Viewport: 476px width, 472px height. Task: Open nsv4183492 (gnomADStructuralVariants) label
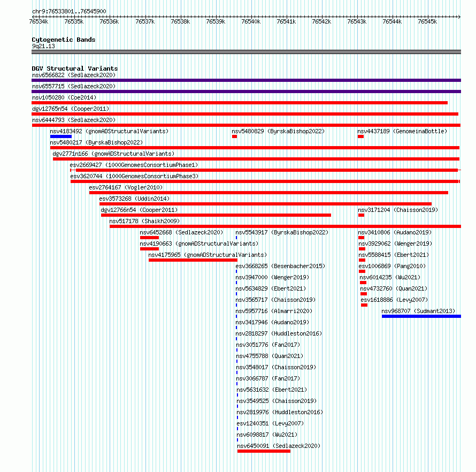point(109,131)
